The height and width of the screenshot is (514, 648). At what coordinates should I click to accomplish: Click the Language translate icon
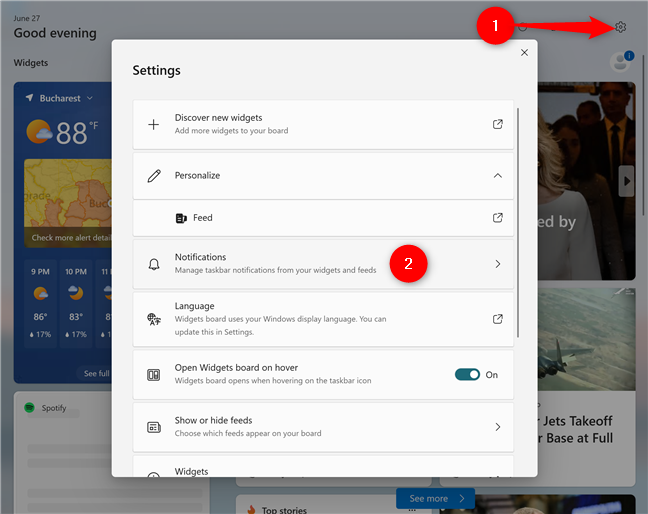154,319
